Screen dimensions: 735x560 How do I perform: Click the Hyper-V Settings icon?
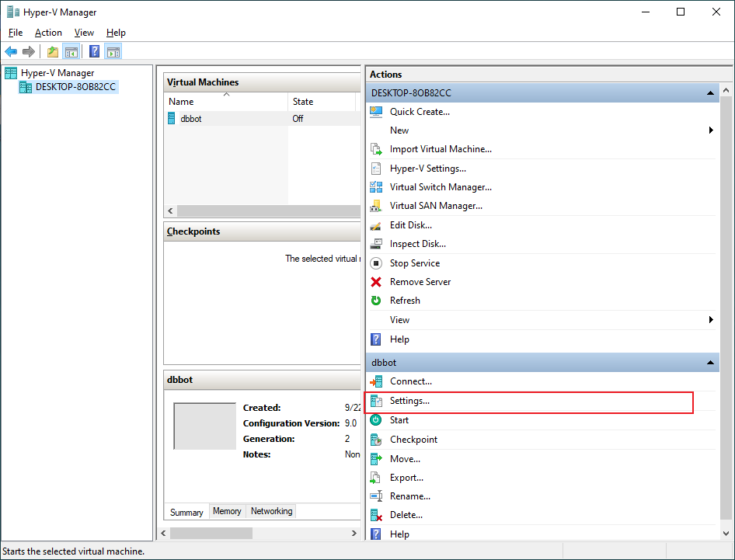[x=376, y=169]
